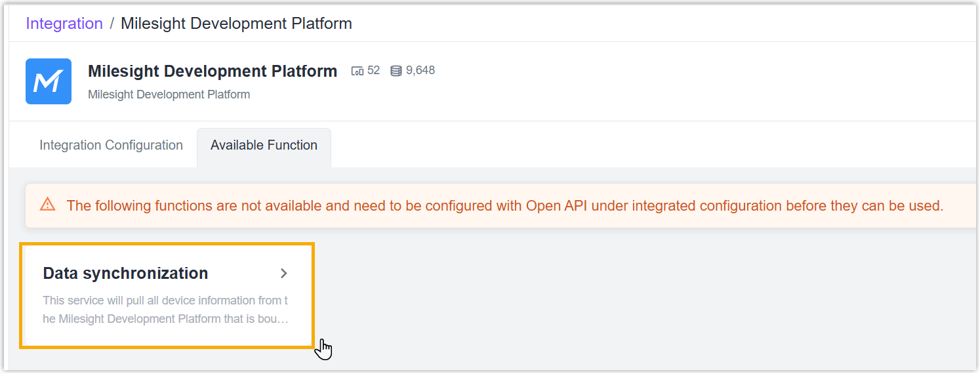Screen dimensions: 980x374
Task: Click the gray subtitle under the heading
Action: click(x=169, y=94)
